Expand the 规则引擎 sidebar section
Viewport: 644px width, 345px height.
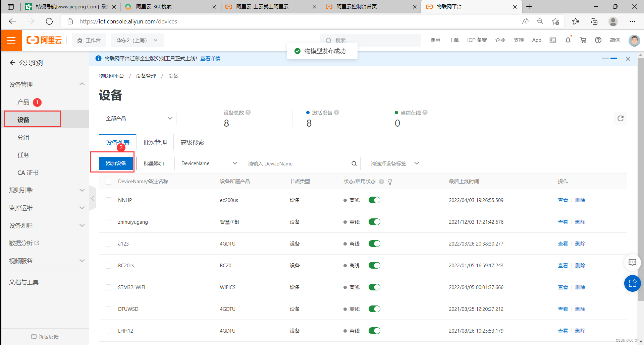coord(82,190)
